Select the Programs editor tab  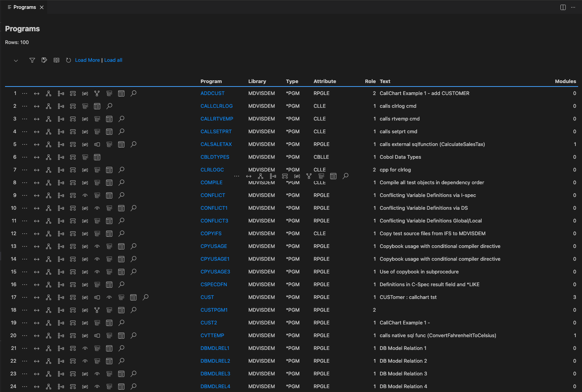coord(25,7)
